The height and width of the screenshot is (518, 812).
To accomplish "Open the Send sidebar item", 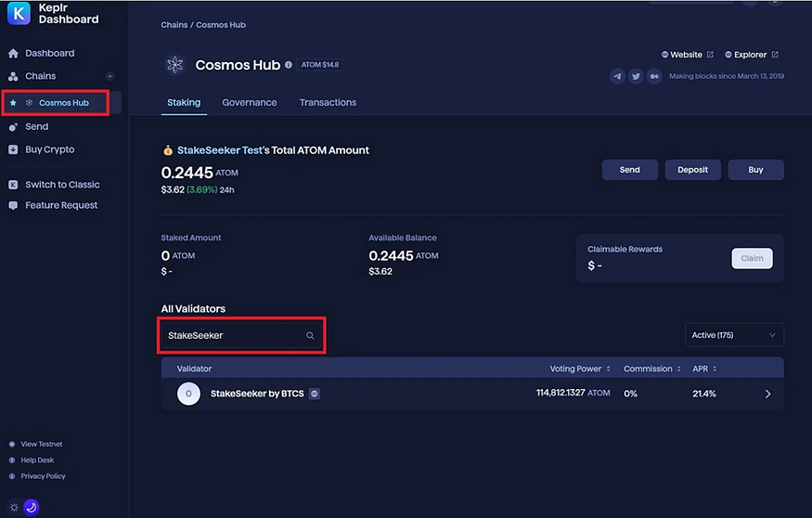I will pos(37,126).
